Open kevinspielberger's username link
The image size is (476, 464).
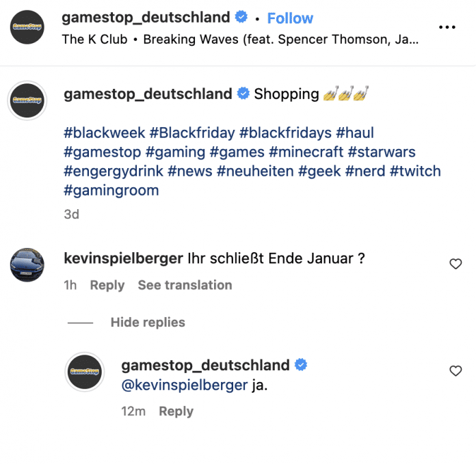[x=122, y=258]
